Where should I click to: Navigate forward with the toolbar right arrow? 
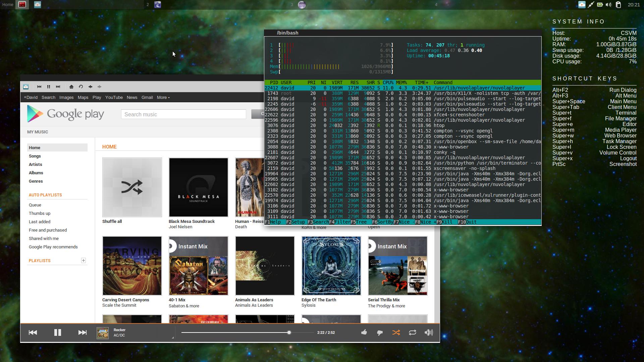point(100,87)
